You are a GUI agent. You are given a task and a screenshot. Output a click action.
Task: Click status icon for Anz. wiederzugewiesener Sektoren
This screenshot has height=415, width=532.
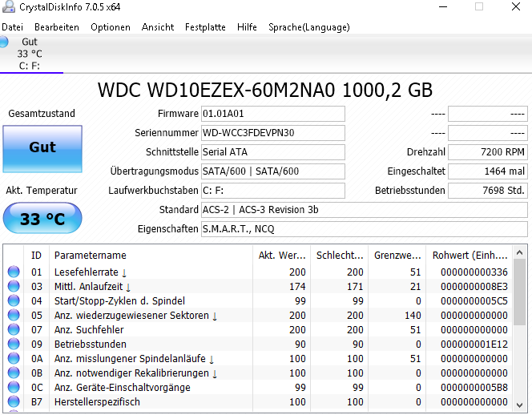[x=14, y=315]
